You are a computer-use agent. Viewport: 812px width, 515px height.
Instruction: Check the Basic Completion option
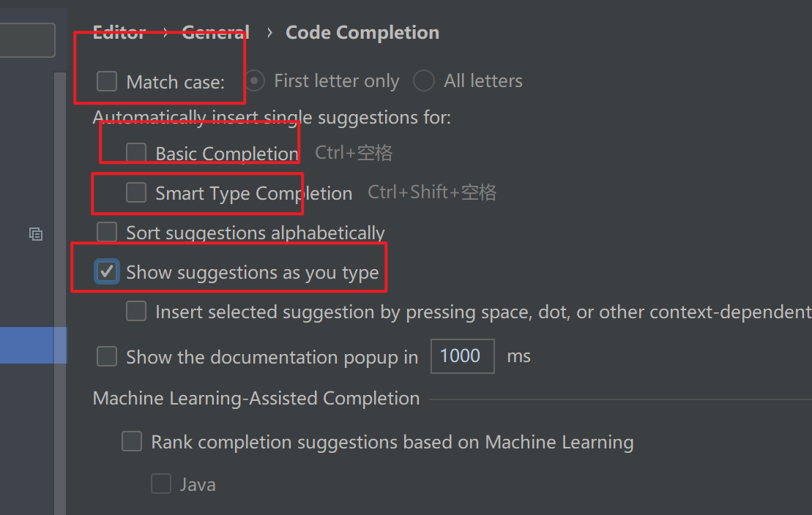(x=135, y=152)
